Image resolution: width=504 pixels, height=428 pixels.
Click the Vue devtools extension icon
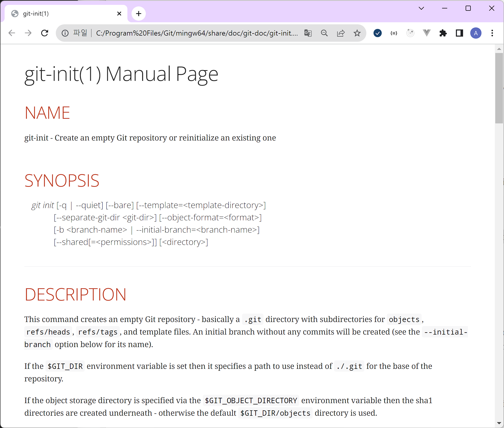[x=426, y=33]
